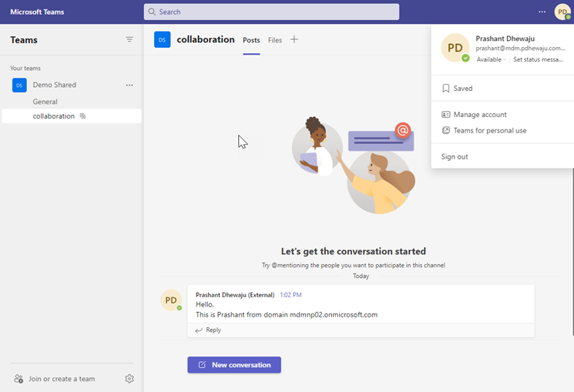Click the Demo Shared team avatar
The height and width of the screenshot is (392, 574).
click(19, 85)
